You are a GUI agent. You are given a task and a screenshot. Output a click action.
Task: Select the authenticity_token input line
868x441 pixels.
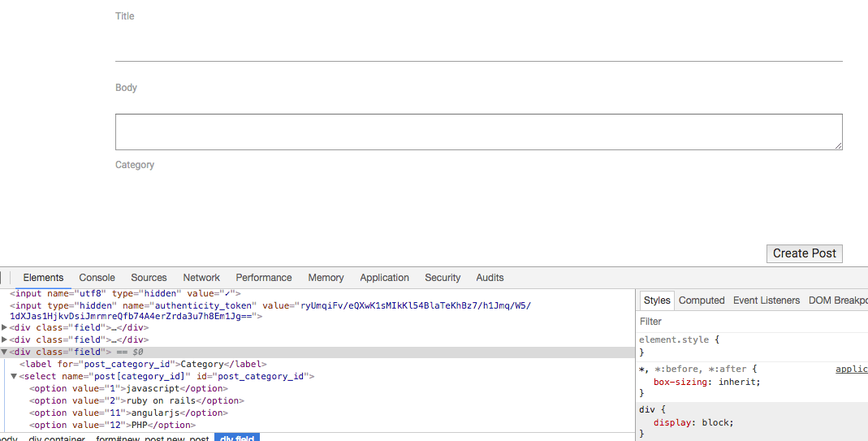click(270, 311)
